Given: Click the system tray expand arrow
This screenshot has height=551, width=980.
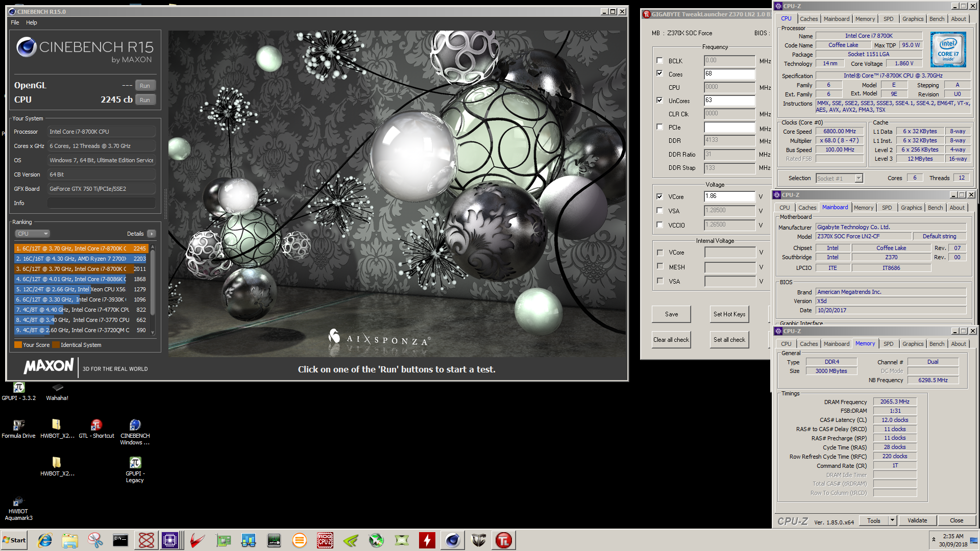Looking at the screenshot, I should pos(934,540).
